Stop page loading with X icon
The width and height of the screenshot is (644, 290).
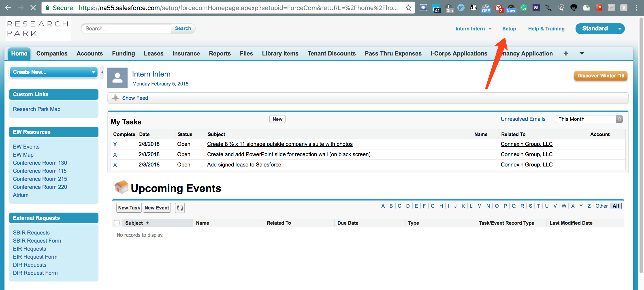33,8
